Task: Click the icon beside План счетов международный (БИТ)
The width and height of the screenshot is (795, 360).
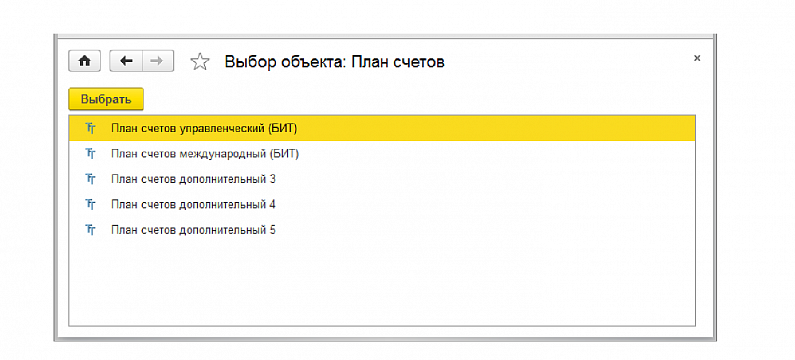Action: [x=90, y=154]
